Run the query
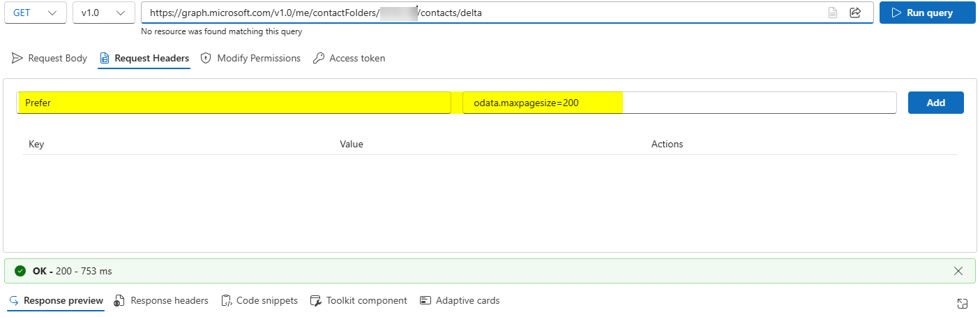This screenshot has height=317, width=980. coord(927,13)
